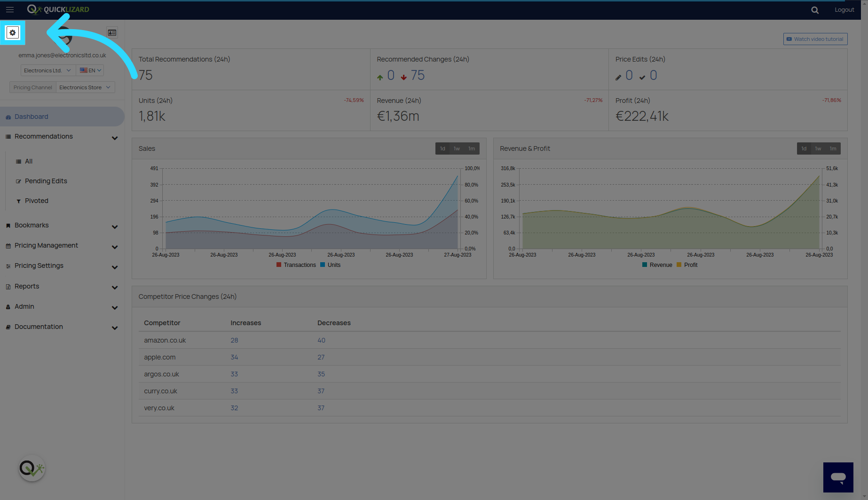
Task: Open the Electronics Ltd. account dropdown
Action: (47, 70)
